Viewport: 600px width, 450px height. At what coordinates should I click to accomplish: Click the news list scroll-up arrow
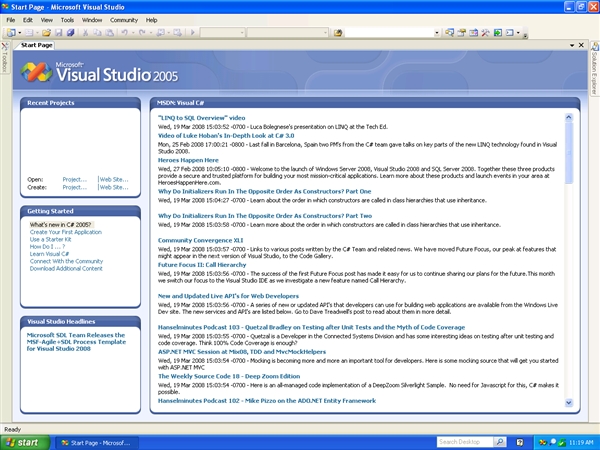[569, 117]
